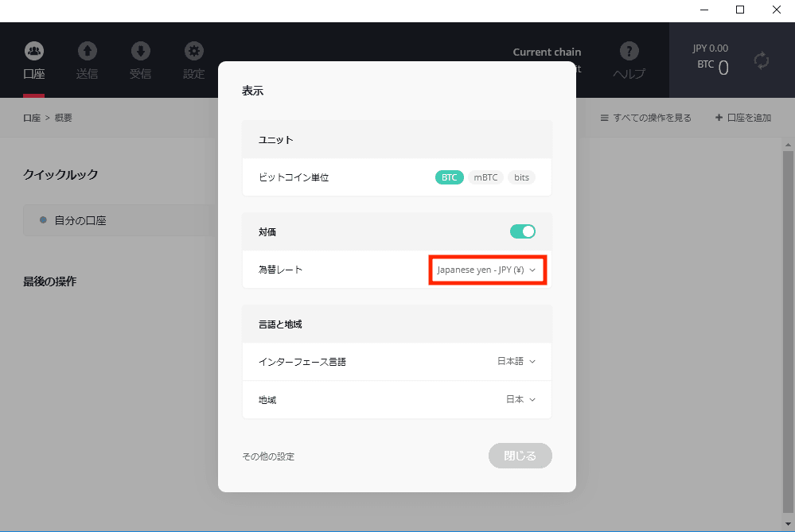The image size is (795, 532).
Task: Select the bits bitcoin unit
Action: click(521, 177)
